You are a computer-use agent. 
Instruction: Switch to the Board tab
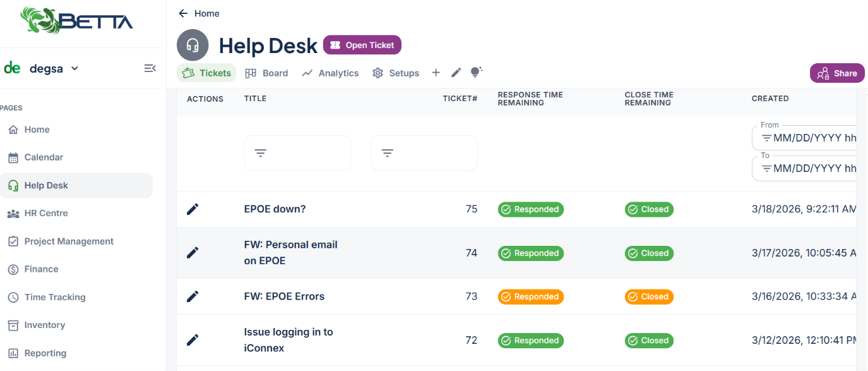click(x=266, y=73)
